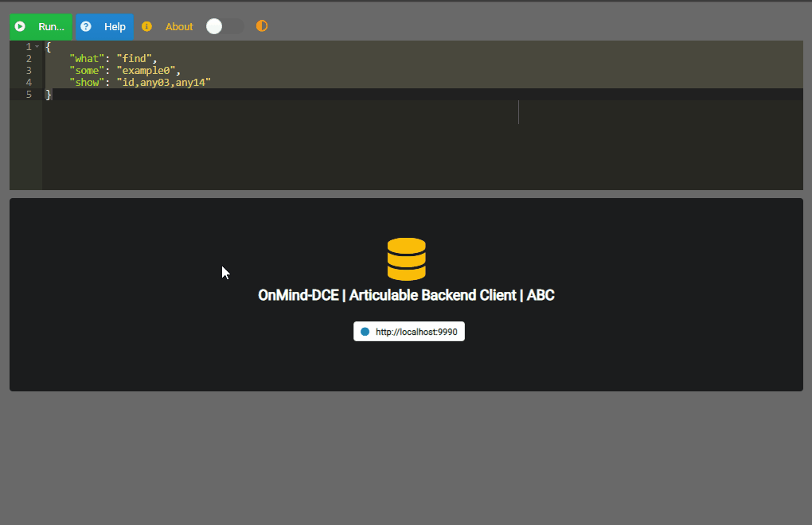
Task: Click the yellow database icon
Action: pyautogui.click(x=407, y=259)
